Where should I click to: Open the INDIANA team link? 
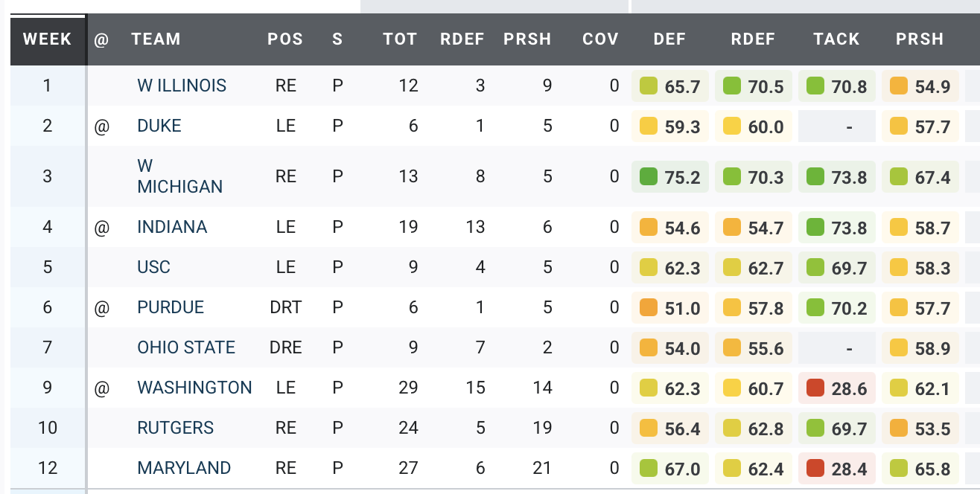(x=172, y=227)
